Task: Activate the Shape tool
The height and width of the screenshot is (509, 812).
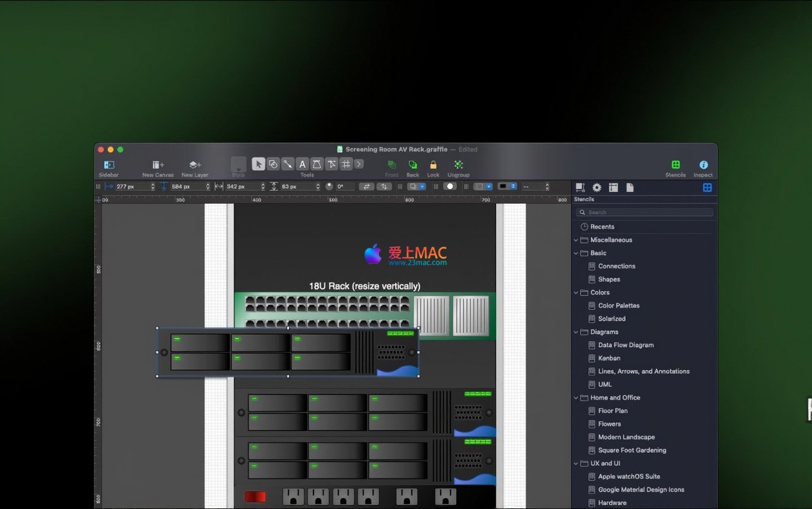Action: click(x=273, y=165)
